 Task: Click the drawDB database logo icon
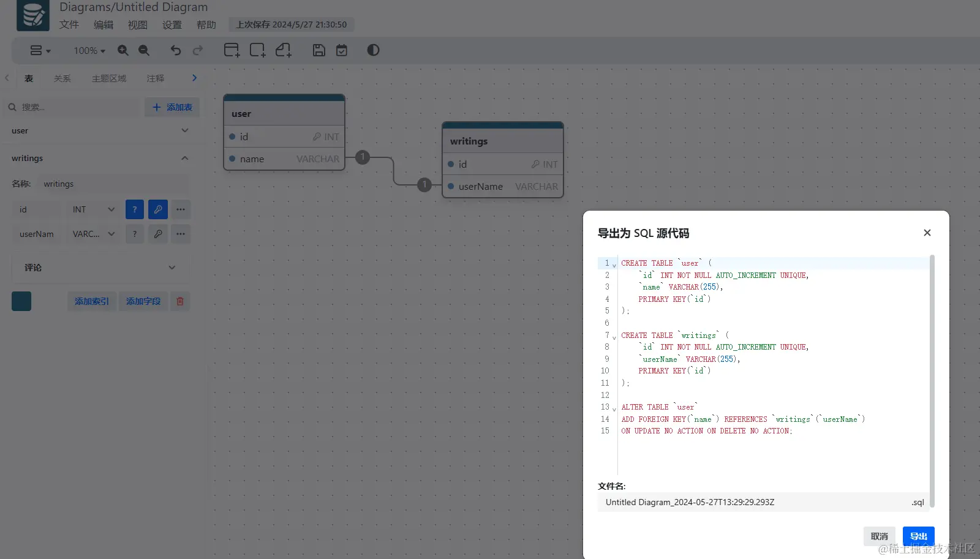pos(33,15)
